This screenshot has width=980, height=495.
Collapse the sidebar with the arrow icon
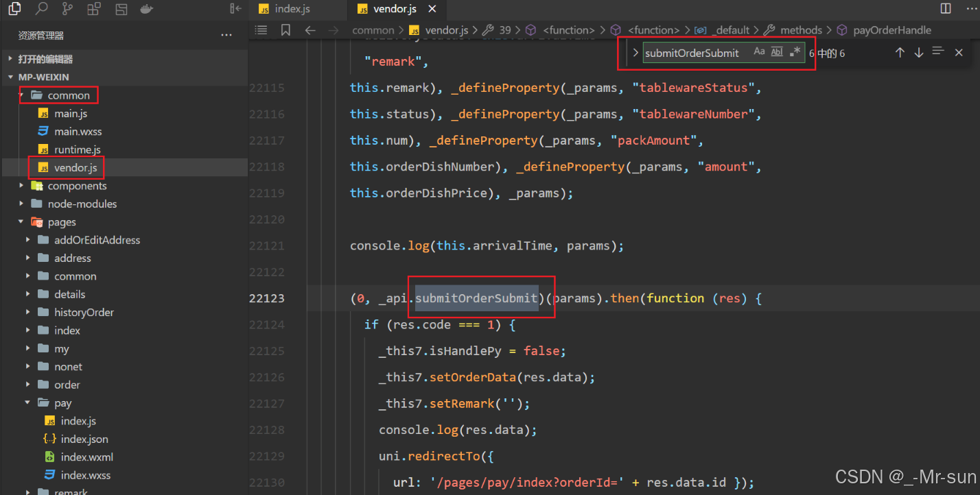(235, 9)
